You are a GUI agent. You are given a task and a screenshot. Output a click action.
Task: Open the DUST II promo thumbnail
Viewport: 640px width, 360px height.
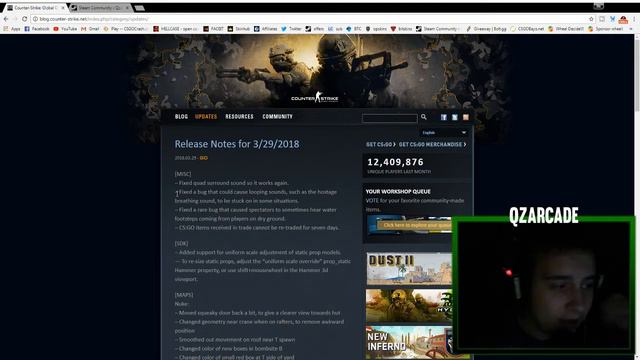409,269
